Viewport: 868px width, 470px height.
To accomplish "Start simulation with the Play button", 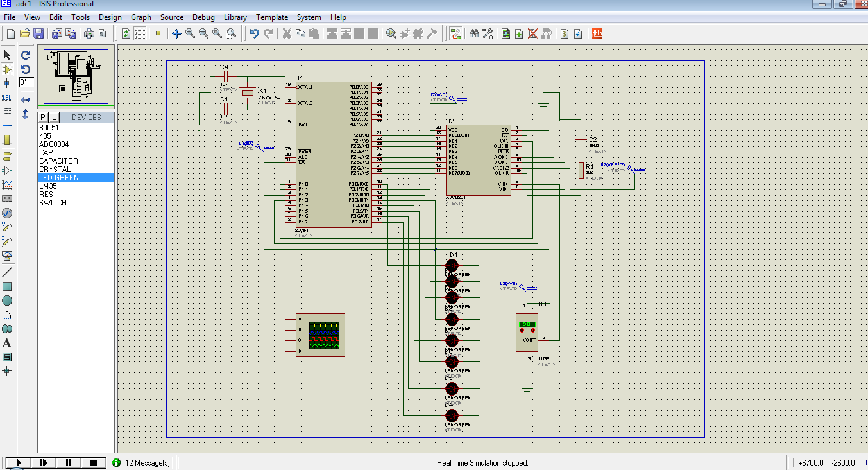I will pos(19,462).
